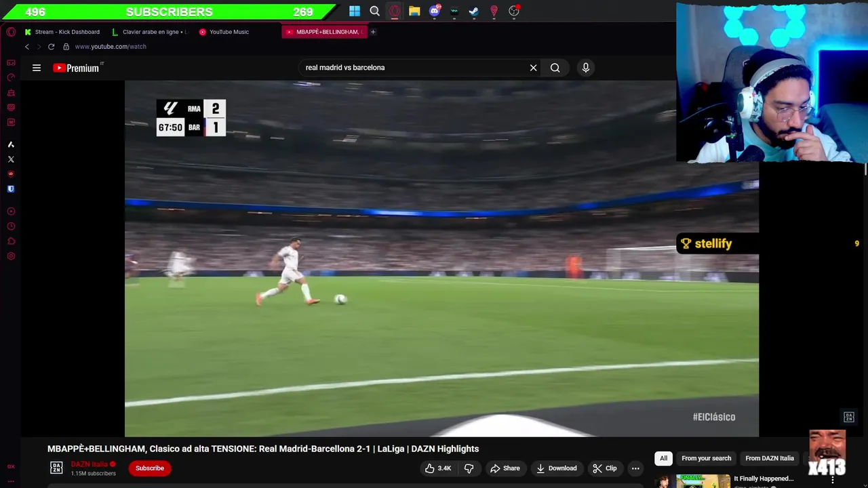868x488 pixels.
Task: Dislike the video
Action: (469, 468)
